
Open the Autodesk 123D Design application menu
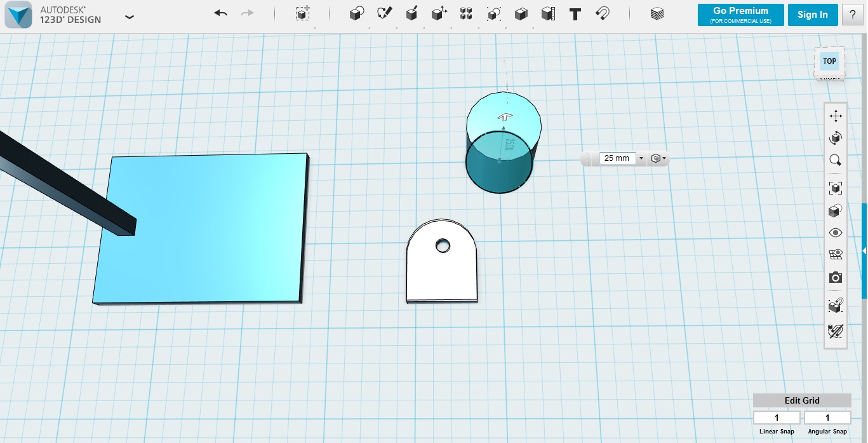pos(130,17)
